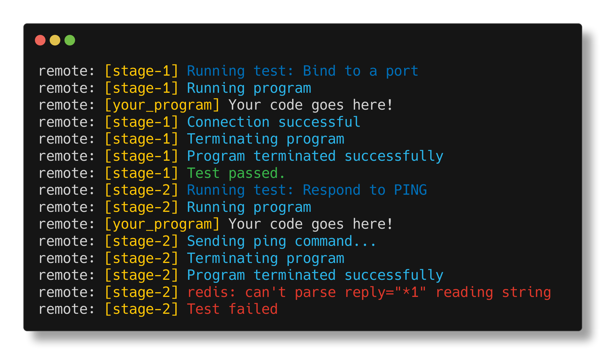Click the yellow minimize window dot
Viewport: 615px width, 364px height.
point(55,40)
